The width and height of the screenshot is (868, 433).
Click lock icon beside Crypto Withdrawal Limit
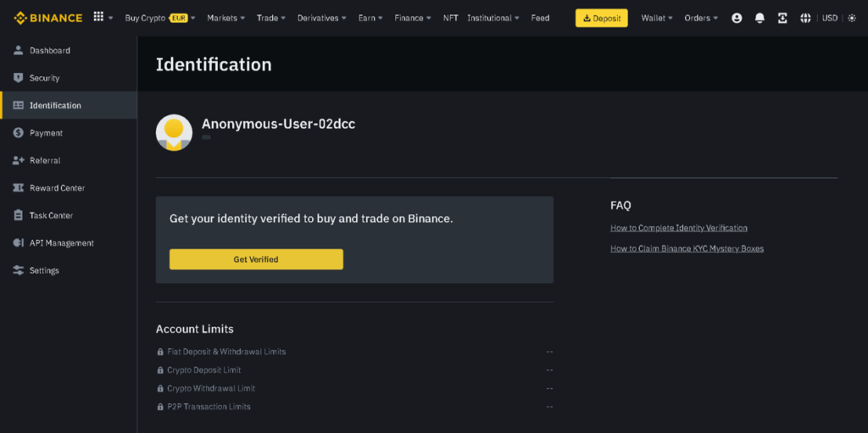[x=160, y=389]
